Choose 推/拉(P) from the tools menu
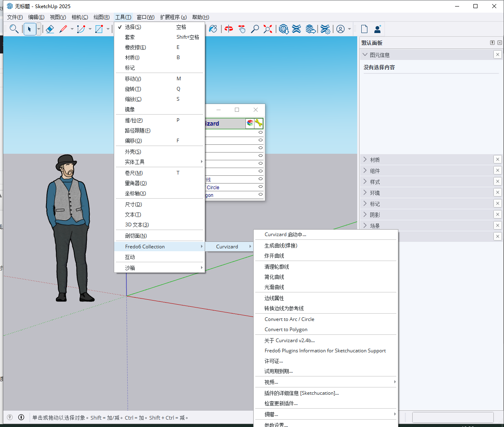This screenshot has width=504, height=427. tap(159, 120)
